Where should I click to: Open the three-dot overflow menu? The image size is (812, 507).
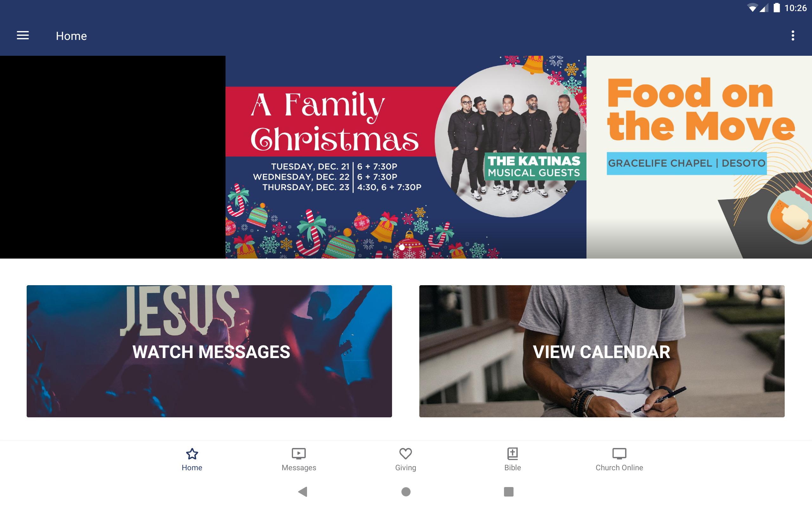[x=793, y=35]
